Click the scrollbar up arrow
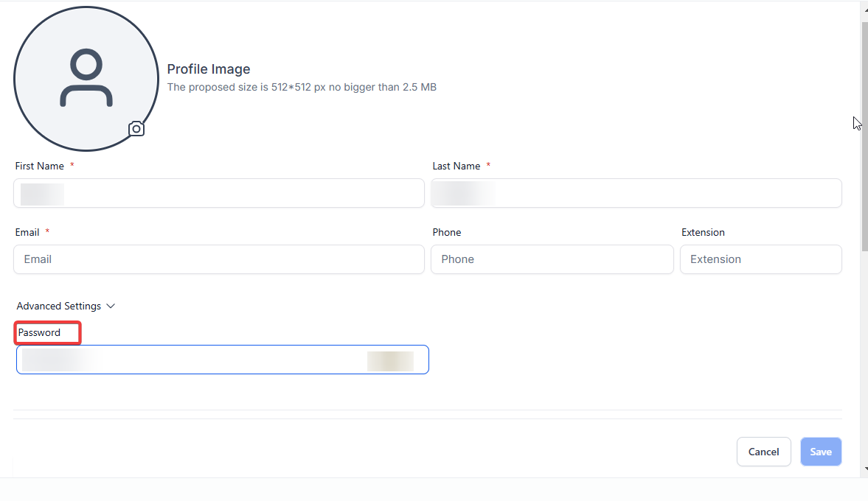Image resolution: width=868 pixels, height=501 pixels. (864, 7)
